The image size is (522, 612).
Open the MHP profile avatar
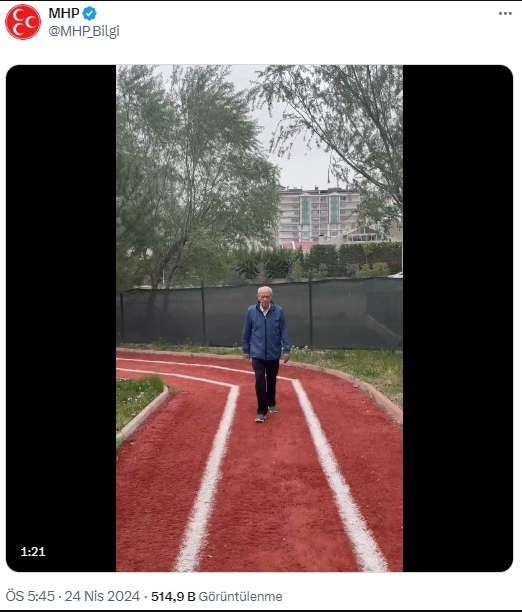point(23,22)
